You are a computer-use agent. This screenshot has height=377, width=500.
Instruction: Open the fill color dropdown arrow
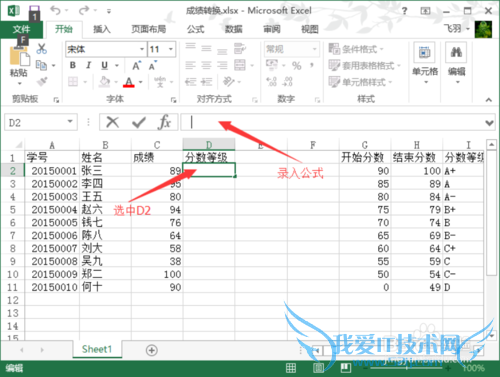click(116, 82)
